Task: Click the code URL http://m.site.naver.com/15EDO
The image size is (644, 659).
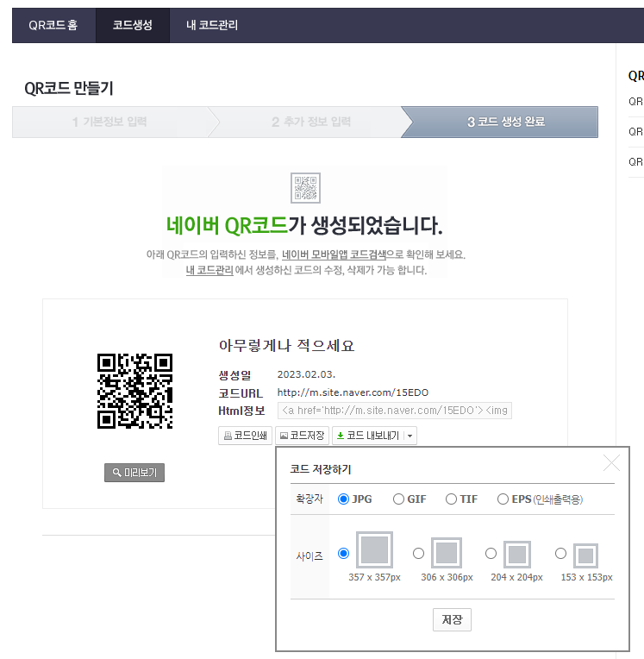Action: [x=353, y=392]
